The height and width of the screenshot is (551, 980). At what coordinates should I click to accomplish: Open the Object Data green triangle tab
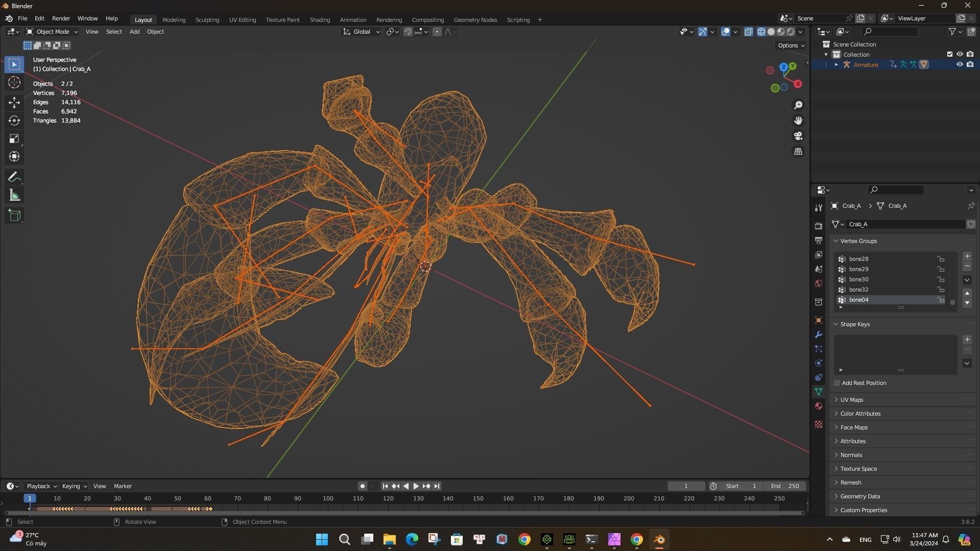(819, 392)
